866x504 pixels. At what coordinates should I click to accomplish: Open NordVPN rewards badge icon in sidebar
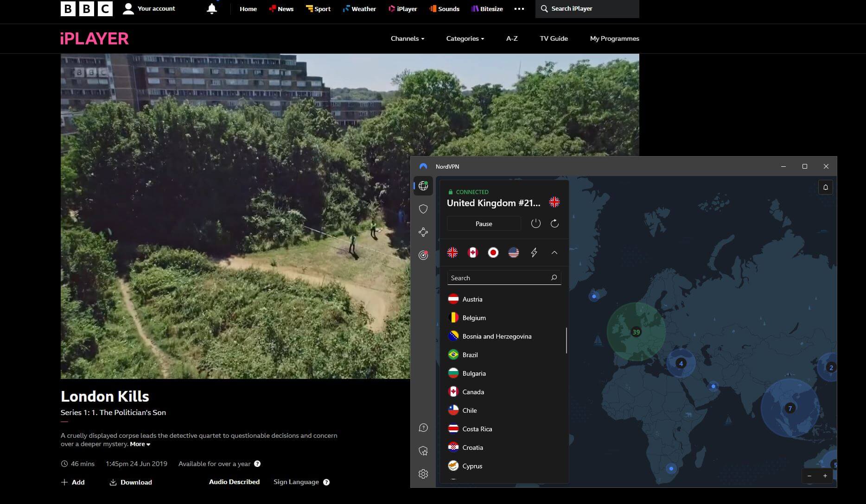coord(423,451)
